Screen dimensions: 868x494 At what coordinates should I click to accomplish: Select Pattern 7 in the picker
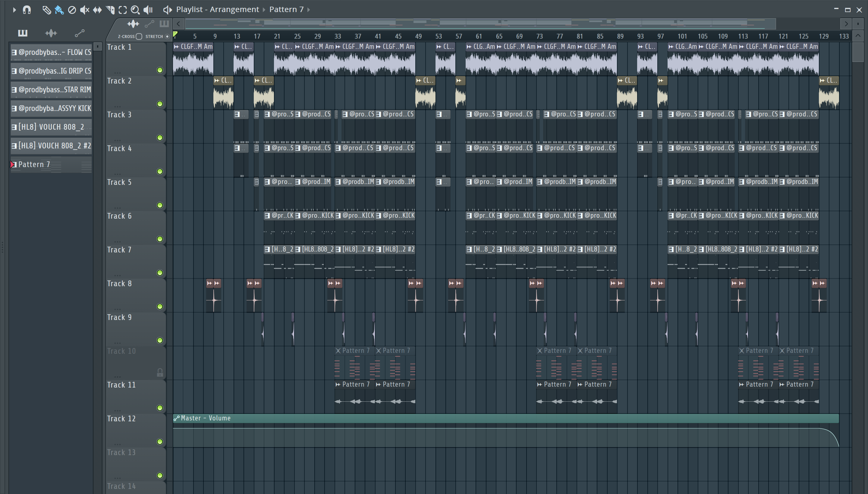pyautogui.click(x=51, y=165)
